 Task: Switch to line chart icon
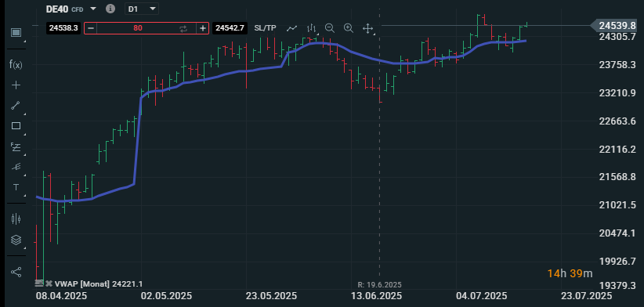pos(291,28)
